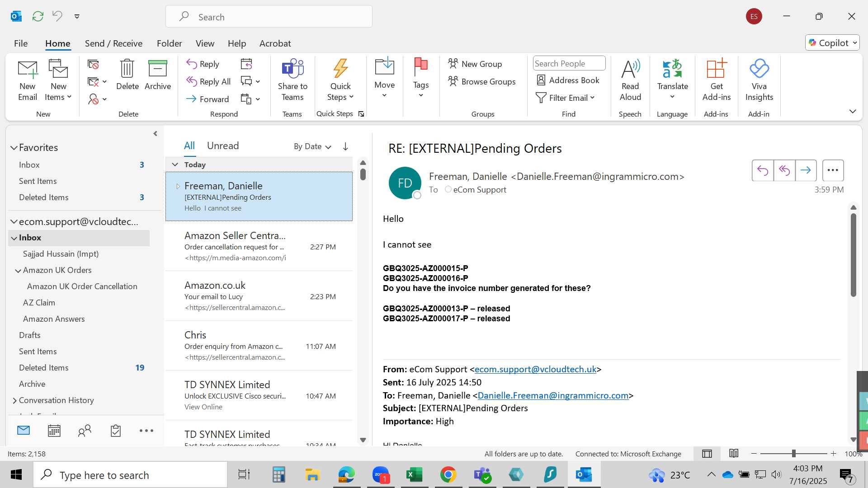Image resolution: width=868 pixels, height=488 pixels.
Task: Open the Drafts folder
Action: [30, 335]
